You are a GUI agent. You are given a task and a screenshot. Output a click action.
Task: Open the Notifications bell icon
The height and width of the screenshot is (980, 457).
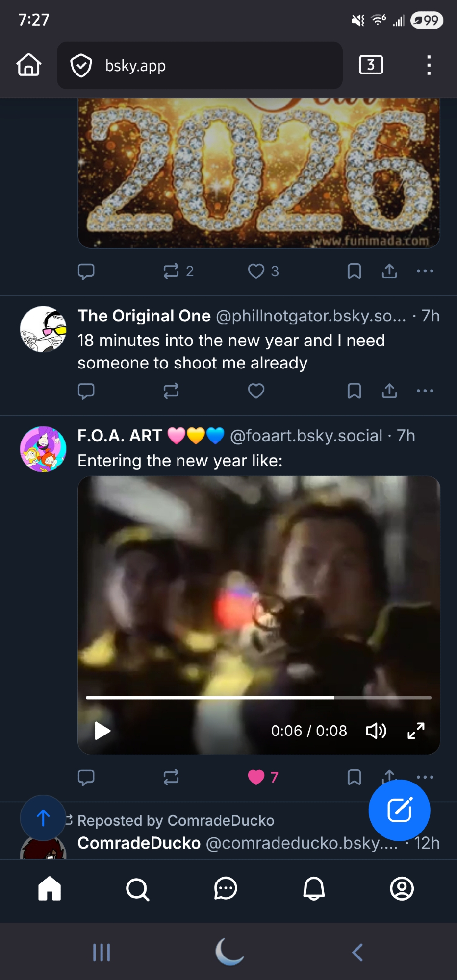tap(314, 889)
